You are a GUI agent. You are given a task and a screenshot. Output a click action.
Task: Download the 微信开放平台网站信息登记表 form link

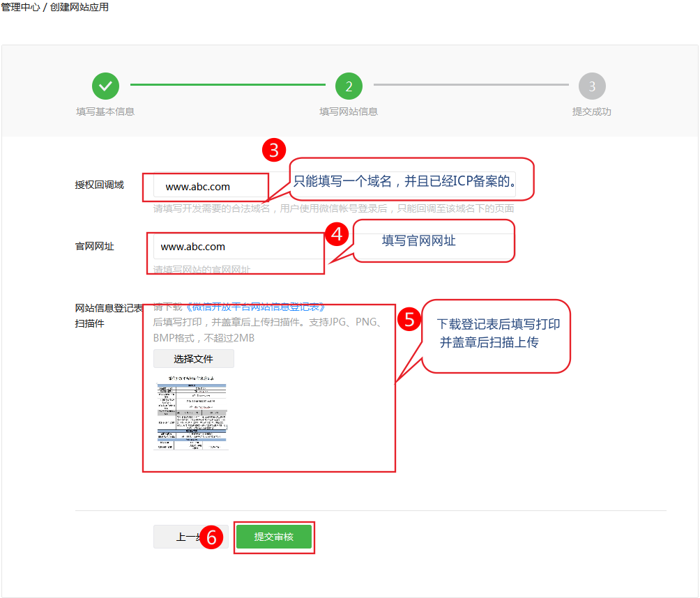tap(254, 307)
